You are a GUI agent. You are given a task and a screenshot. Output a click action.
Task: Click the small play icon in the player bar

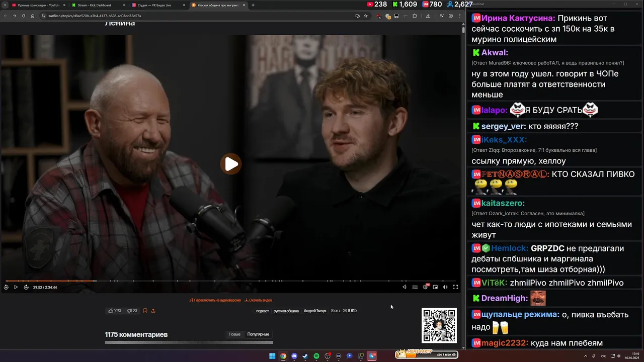pos(16,287)
